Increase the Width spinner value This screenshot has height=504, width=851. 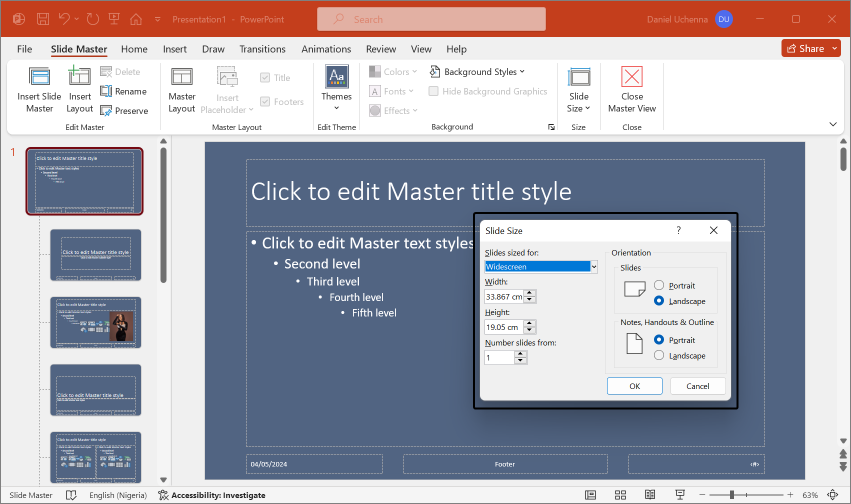tap(530, 293)
